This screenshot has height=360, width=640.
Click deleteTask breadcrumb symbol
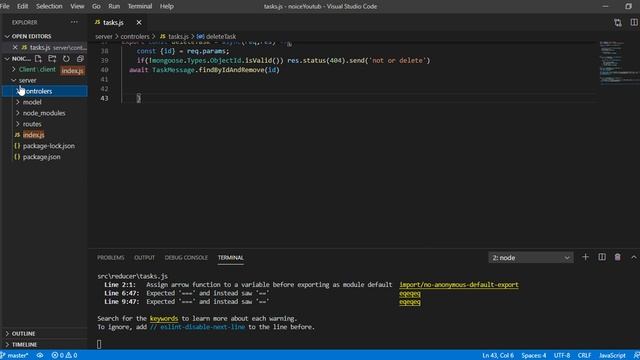(221, 36)
